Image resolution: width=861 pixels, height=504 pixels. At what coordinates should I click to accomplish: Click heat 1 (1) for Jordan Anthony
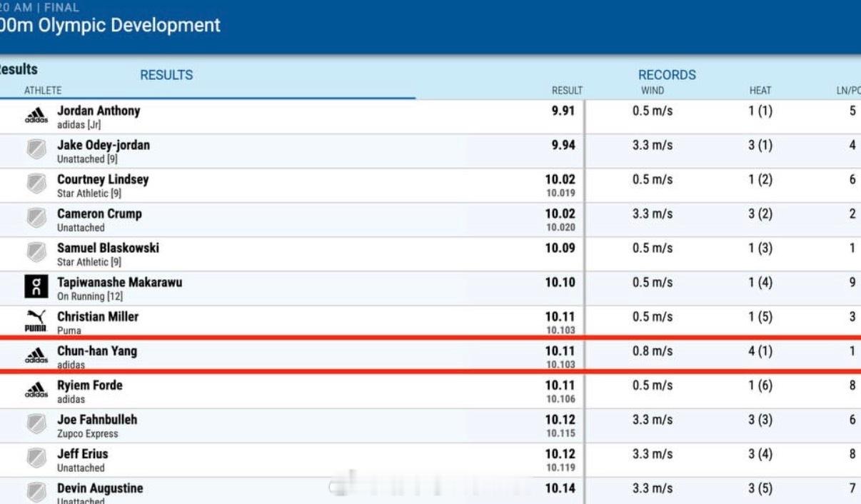[760, 111]
